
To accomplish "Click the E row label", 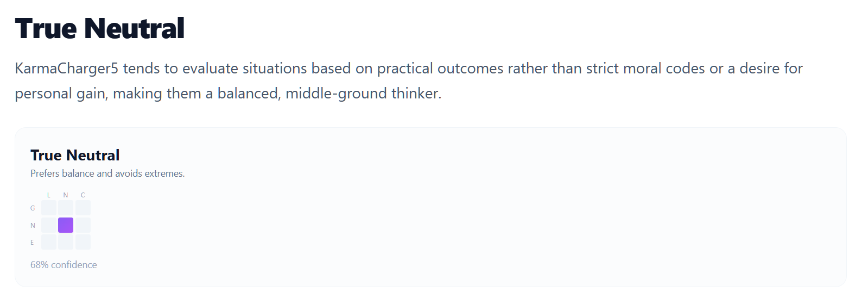I will [32, 243].
